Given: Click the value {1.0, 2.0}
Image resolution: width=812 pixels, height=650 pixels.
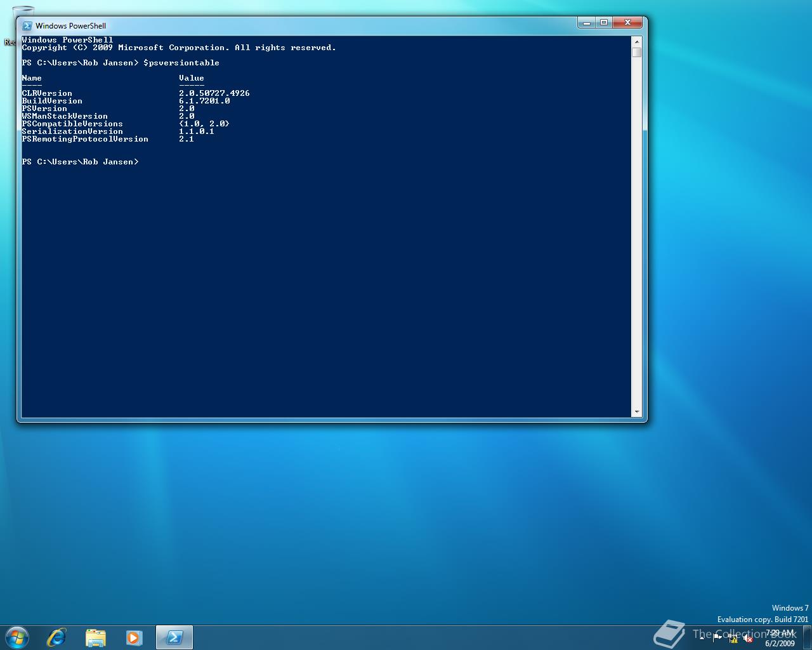Looking at the screenshot, I should point(204,124).
